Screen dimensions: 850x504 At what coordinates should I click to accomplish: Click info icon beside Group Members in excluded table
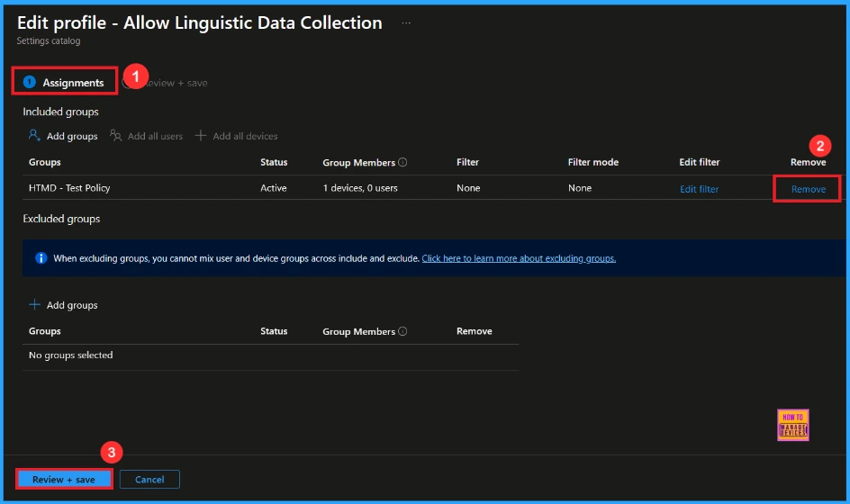[x=402, y=332]
